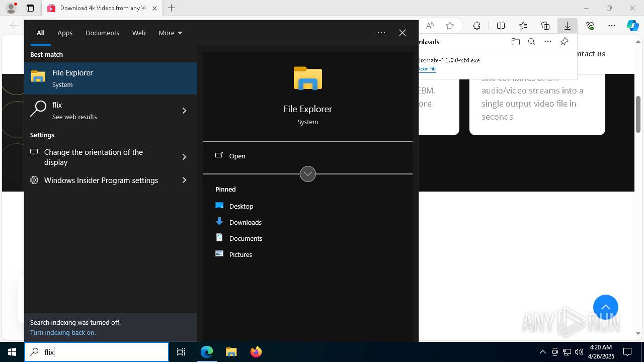
Task: Click the Windows Start button
Action: [x=12, y=352]
